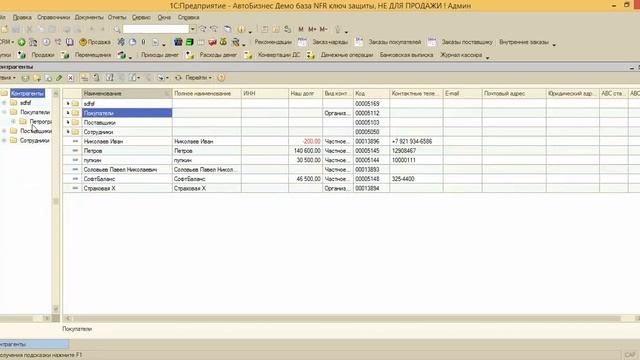Open the Правка menu
The width and height of the screenshot is (640, 360).
(x=22, y=18)
